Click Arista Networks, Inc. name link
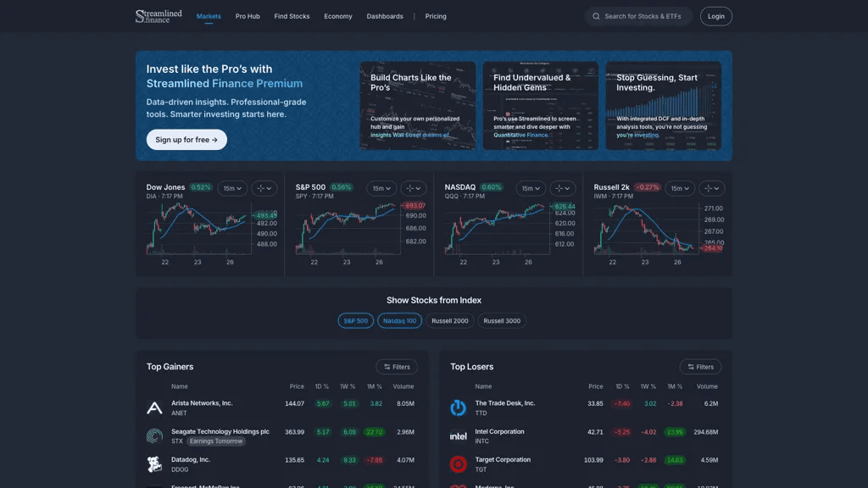 (202, 403)
